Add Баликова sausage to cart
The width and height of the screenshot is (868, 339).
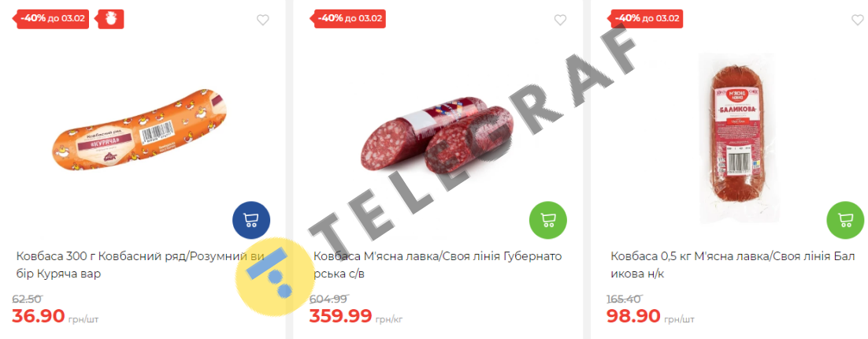845,220
